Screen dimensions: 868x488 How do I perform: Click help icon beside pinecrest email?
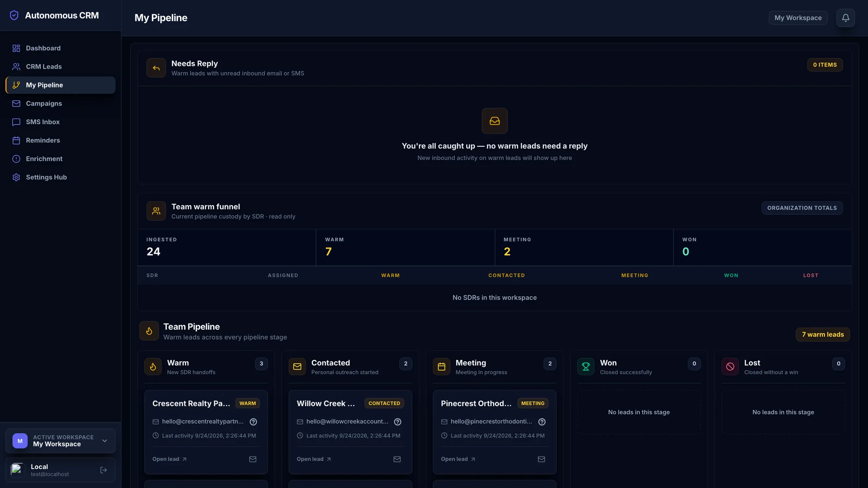point(542,422)
